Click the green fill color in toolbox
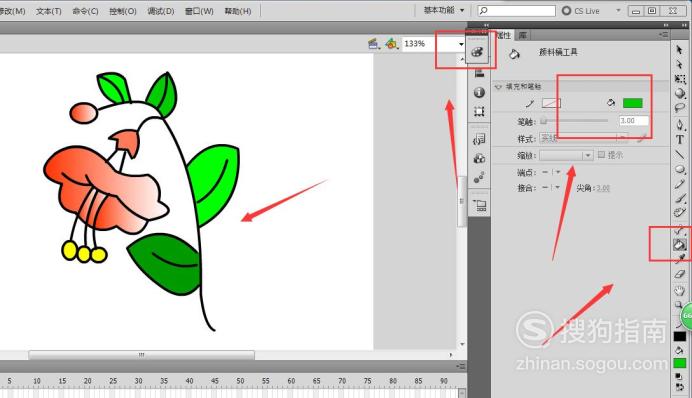 [680, 363]
